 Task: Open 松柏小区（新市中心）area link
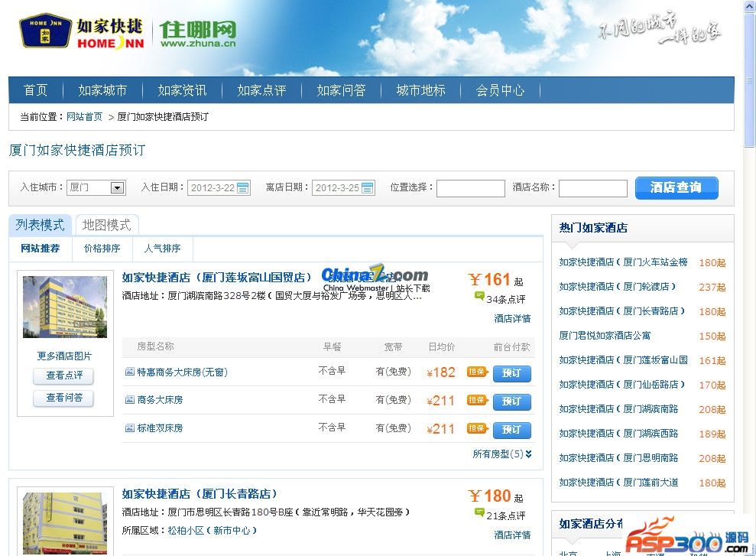click(x=213, y=531)
